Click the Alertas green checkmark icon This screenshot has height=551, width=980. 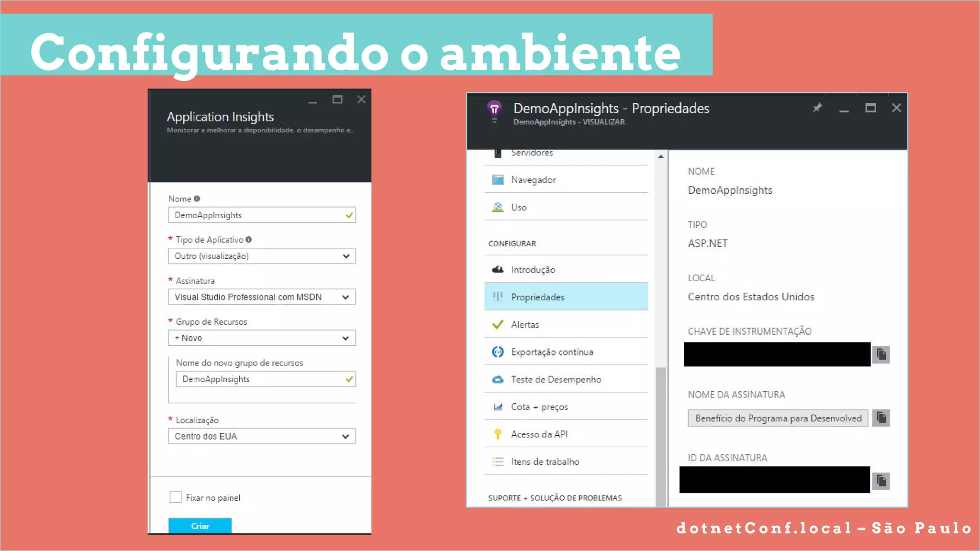[498, 324]
